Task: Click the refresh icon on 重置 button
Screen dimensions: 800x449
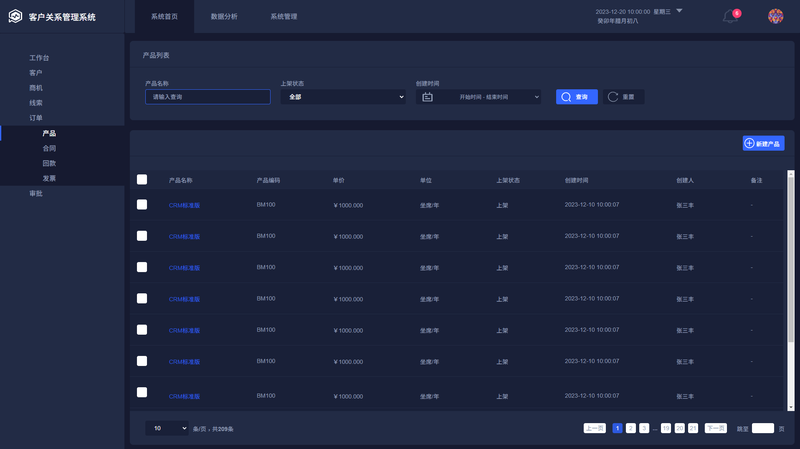Action: (x=613, y=97)
